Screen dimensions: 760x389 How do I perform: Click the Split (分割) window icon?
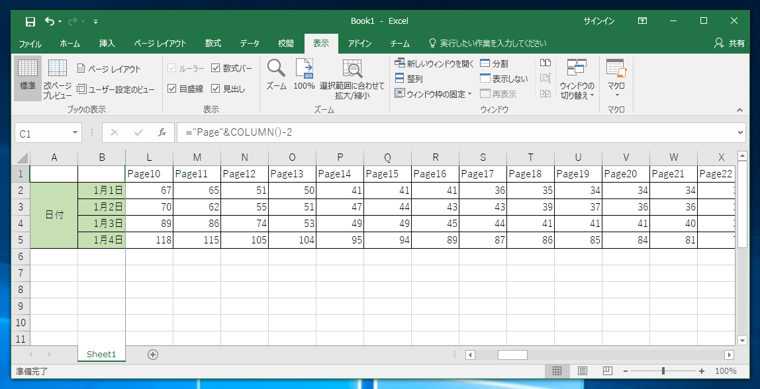tap(494, 63)
